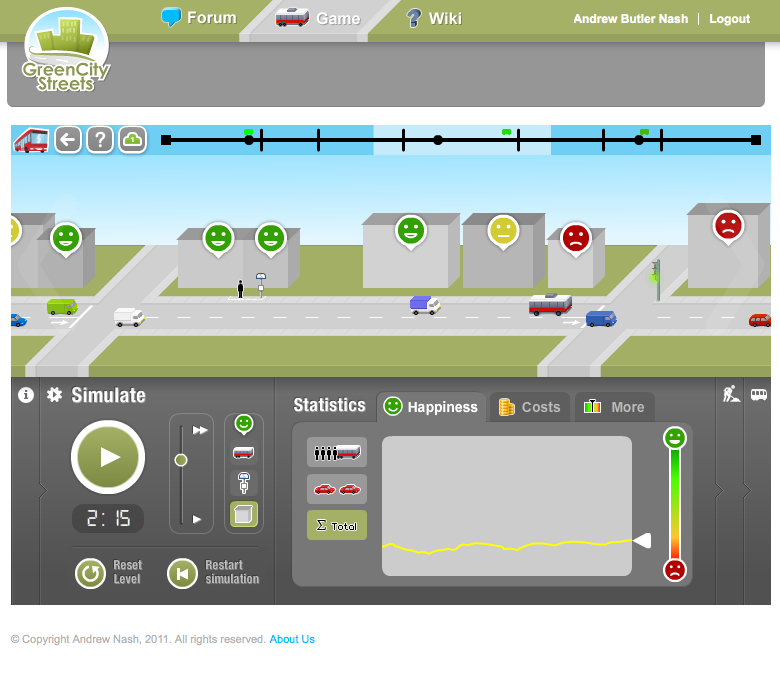
Task: Click the waiting passenger at bus stop
Action: [240, 289]
